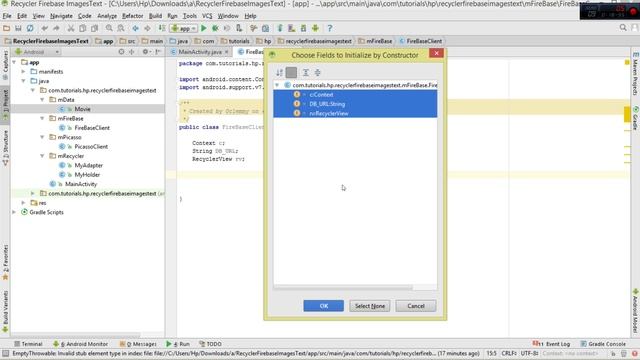Screen dimensions: 640x360
Task: Open the Android Monitor tool window
Action: pos(81,344)
